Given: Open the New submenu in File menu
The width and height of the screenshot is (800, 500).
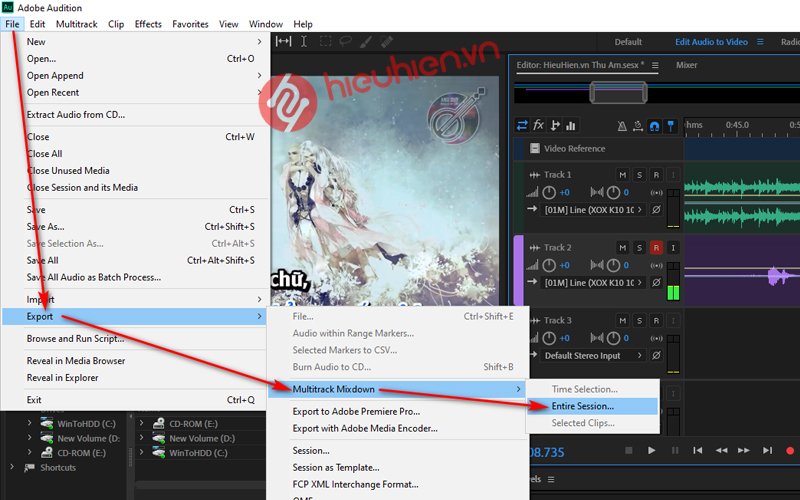Looking at the screenshot, I should click(135, 42).
